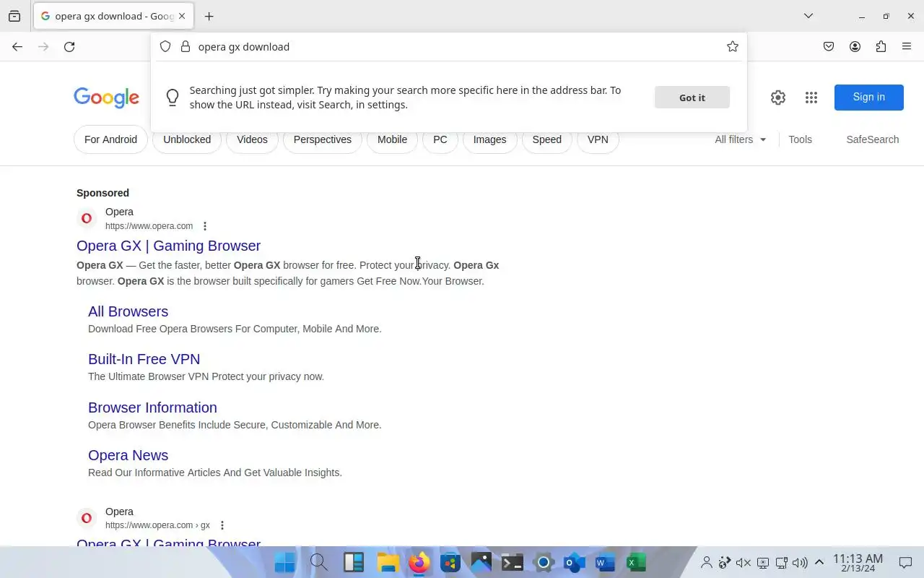924x578 pixels.
Task: Apply the For Android filter chip
Action: coord(110,139)
